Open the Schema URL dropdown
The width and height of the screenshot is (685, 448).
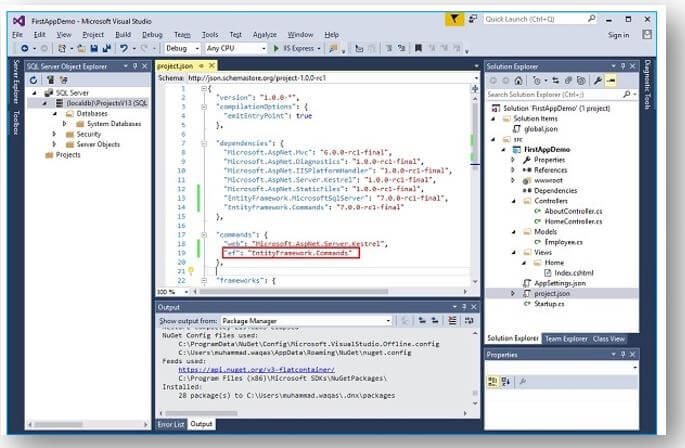[476, 78]
